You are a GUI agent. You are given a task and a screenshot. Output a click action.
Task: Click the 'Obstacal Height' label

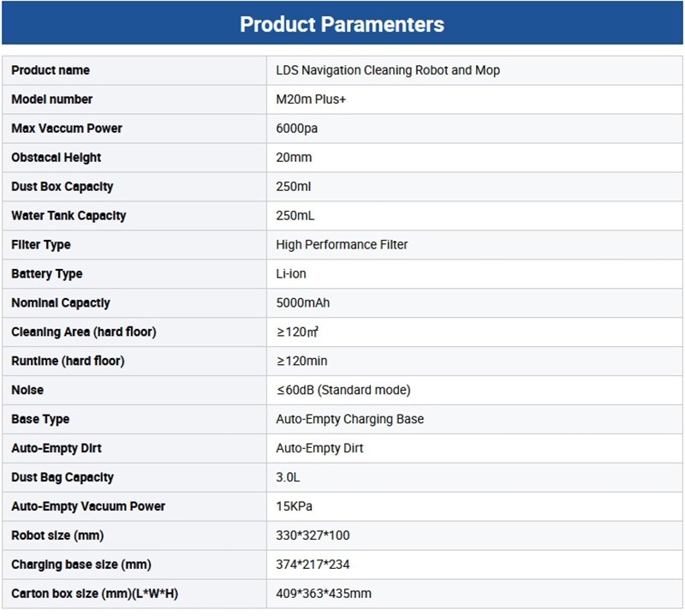pos(57,158)
